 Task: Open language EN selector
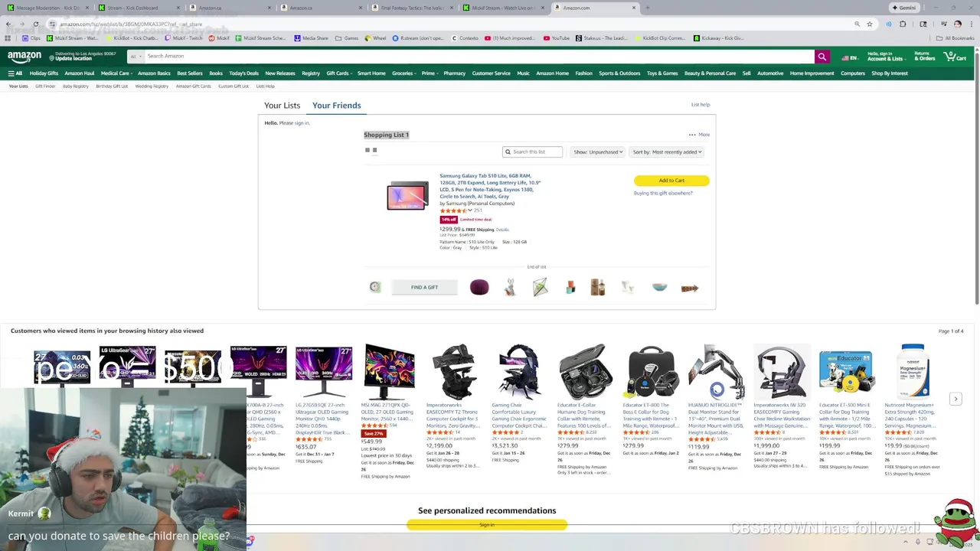pos(849,58)
